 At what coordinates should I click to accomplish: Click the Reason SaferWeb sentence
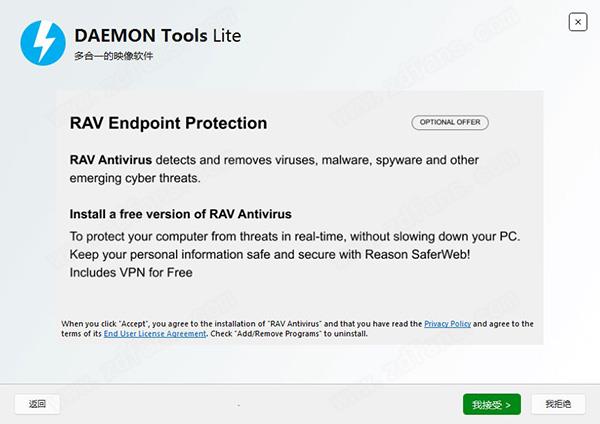point(270,254)
